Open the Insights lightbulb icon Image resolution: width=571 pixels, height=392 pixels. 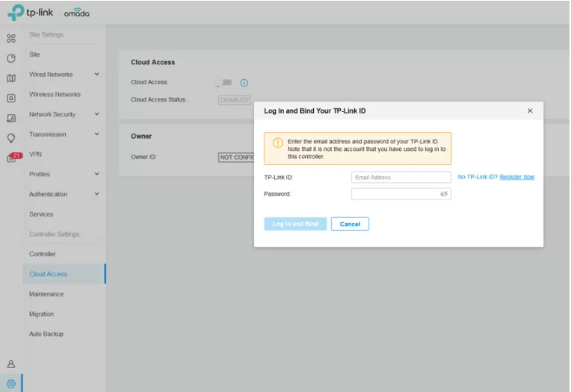coord(10,138)
